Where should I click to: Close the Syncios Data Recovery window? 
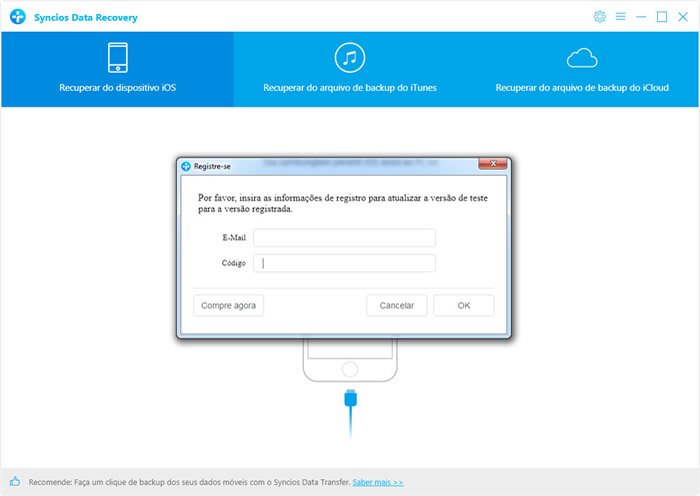pyautogui.click(x=683, y=17)
